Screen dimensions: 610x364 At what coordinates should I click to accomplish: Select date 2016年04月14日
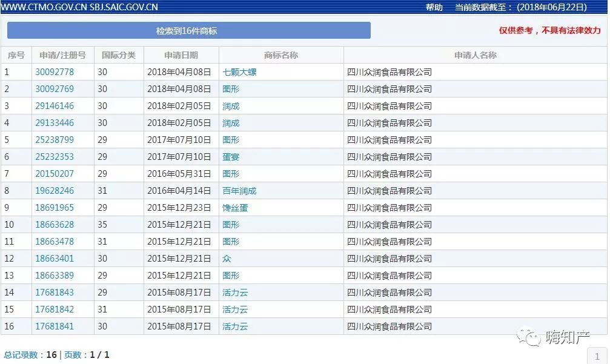tap(179, 191)
